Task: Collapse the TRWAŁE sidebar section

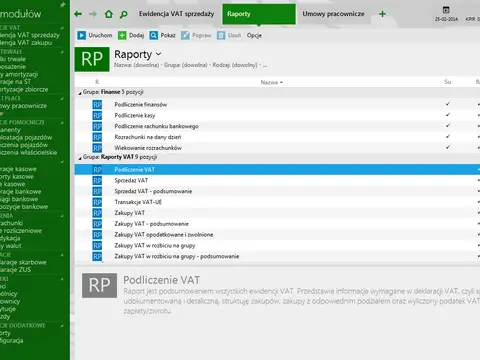Action: point(62,52)
